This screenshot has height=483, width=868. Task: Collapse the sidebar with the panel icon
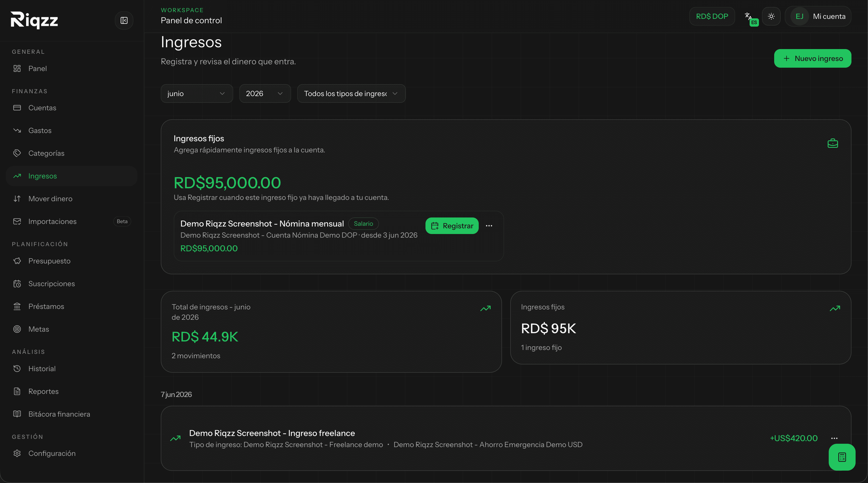click(x=124, y=20)
